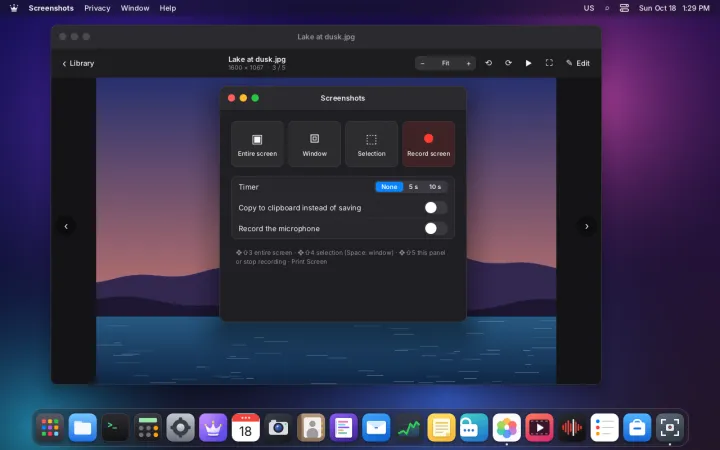Open the purple text editor in dock
This screenshot has height=450, width=720.
point(343,428)
